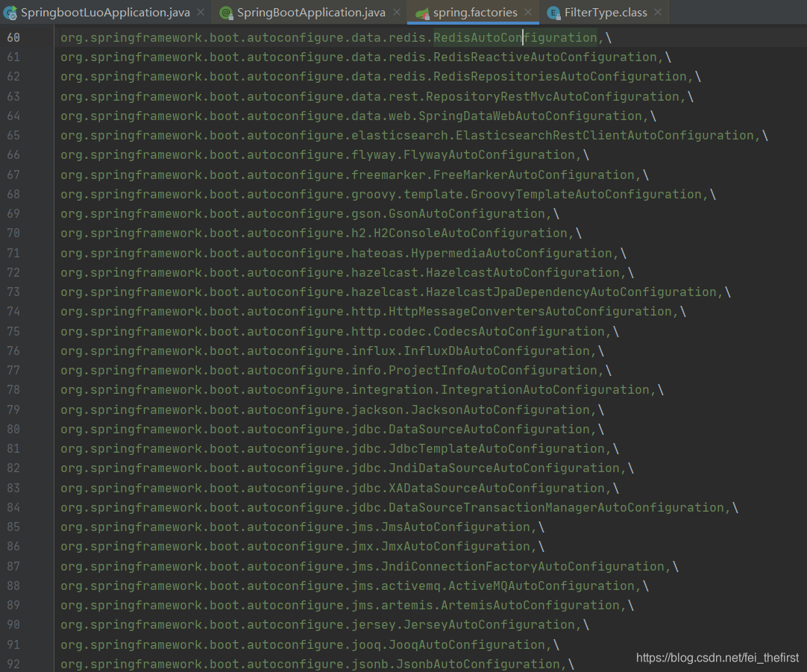Click RedisRepositoriesAutoConfiguration entry
The image size is (807, 672).
click(x=560, y=77)
